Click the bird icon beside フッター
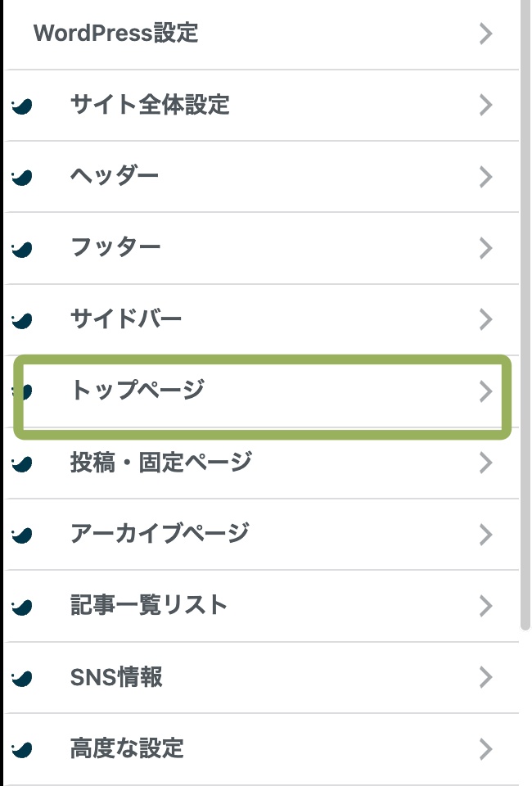532x786 pixels. pyautogui.click(x=23, y=248)
